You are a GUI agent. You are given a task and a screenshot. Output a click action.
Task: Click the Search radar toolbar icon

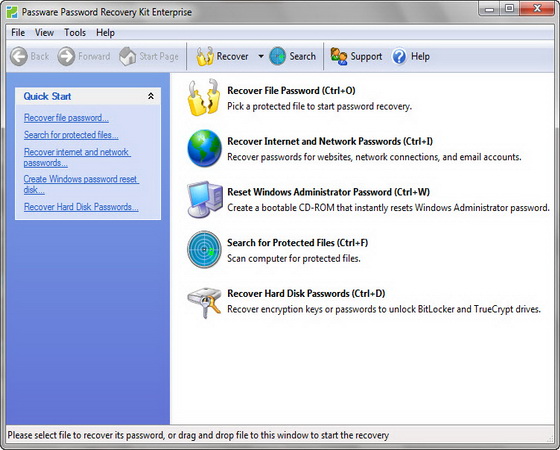point(278,56)
